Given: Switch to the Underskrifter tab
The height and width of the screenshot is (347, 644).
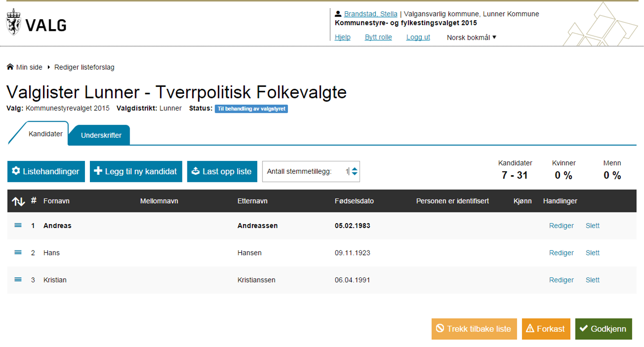Looking at the screenshot, I should coord(101,135).
